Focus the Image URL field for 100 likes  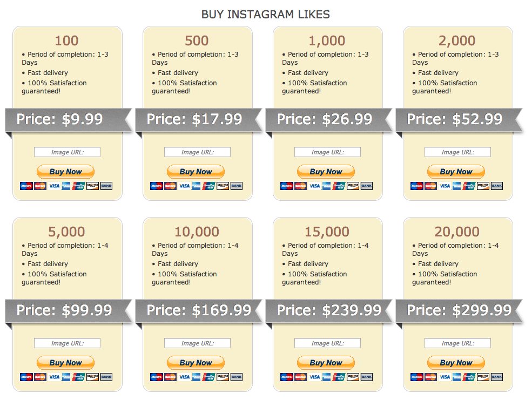pos(67,152)
